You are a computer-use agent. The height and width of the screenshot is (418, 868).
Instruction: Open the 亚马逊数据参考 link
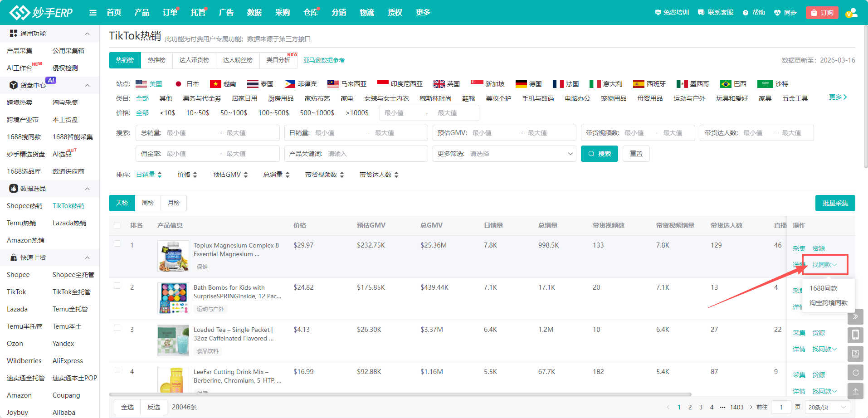[324, 60]
